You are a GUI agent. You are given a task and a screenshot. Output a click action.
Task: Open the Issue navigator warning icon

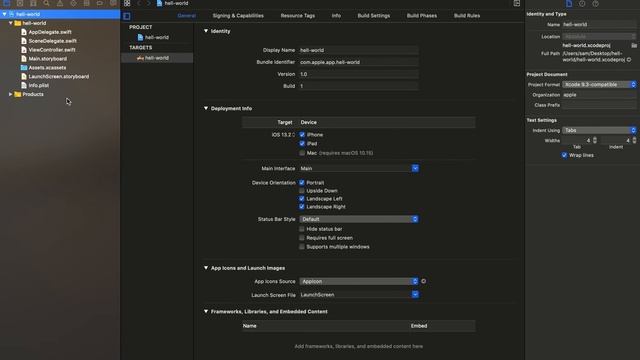(60, 3)
